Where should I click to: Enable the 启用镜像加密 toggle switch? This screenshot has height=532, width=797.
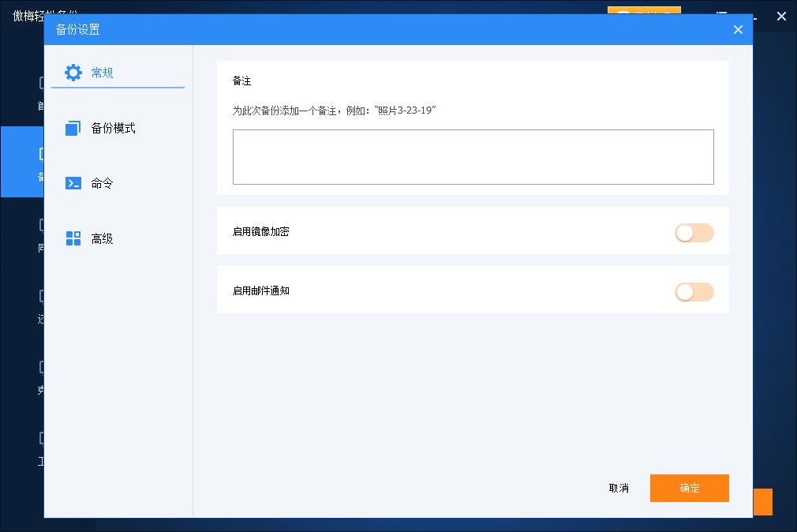point(694,232)
